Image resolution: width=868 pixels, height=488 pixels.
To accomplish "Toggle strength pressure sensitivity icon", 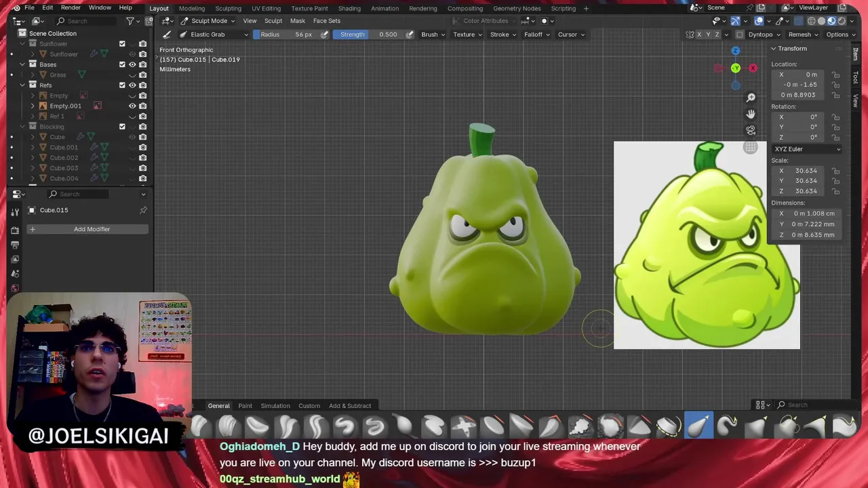I will 410,35.
